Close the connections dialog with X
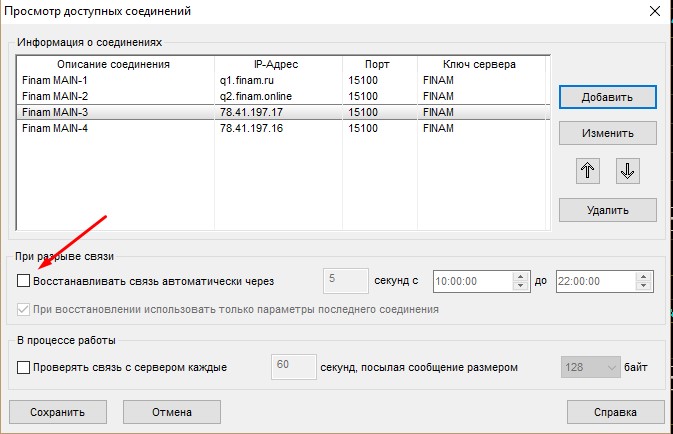Image resolution: width=673 pixels, height=434 pixels. [x=652, y=11]
